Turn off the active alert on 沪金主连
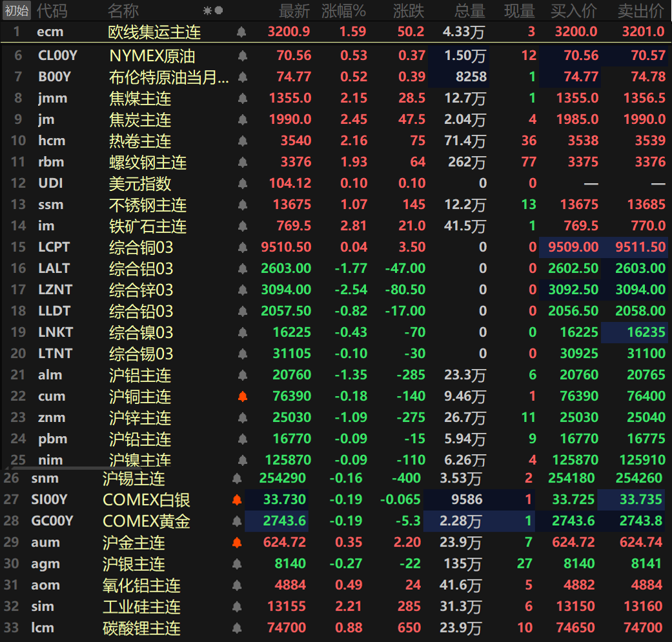672x642 pixels. click(237, 543)
